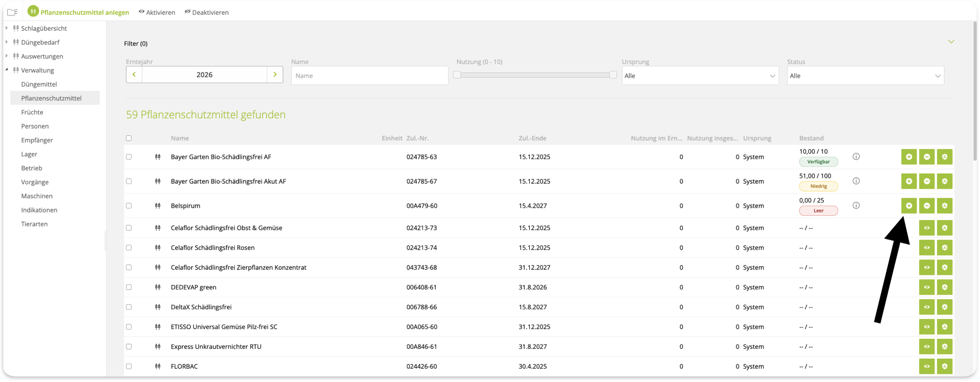This screenshot has width=980, height=382.
Task: Open the Ursprung dropdown
Action: point(699,76)
